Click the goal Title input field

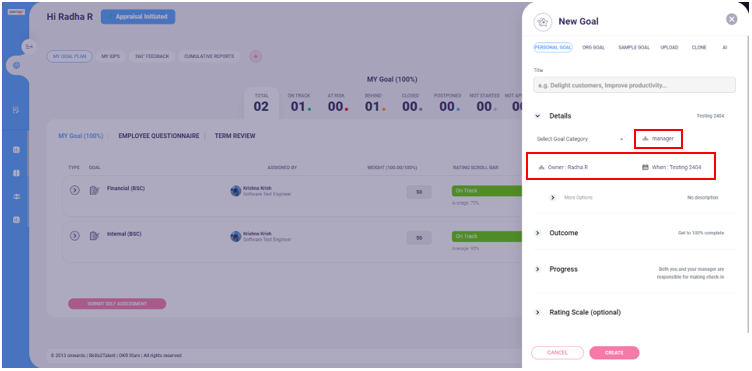click(x=634, y=85)
